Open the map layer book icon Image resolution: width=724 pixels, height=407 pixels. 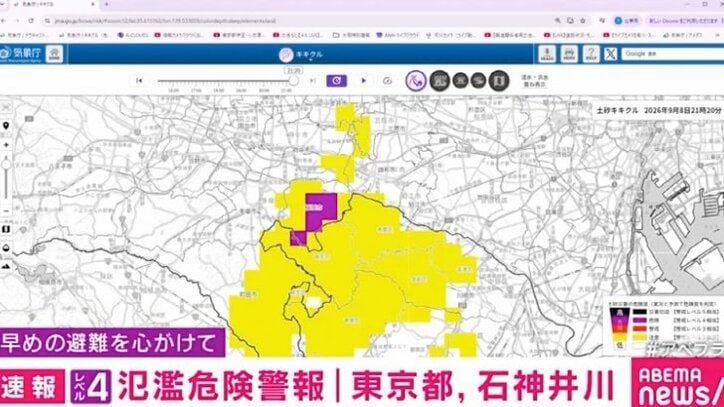point(6,230)
